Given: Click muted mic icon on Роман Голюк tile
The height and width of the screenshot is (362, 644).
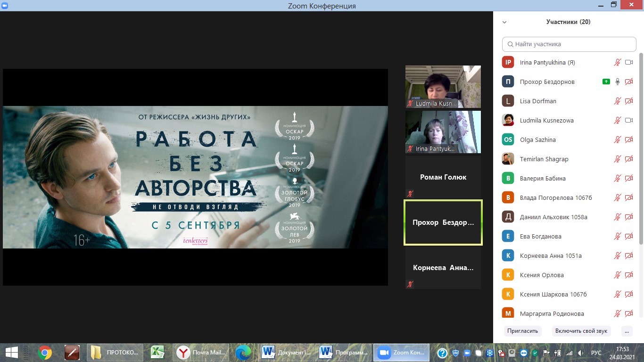Looking at the screenshot, I should (410, 193).
